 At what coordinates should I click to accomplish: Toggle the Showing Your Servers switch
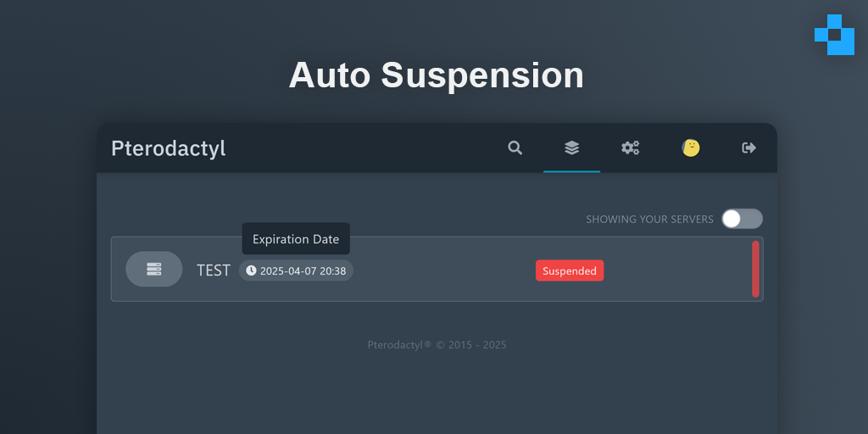pos(742,219)
